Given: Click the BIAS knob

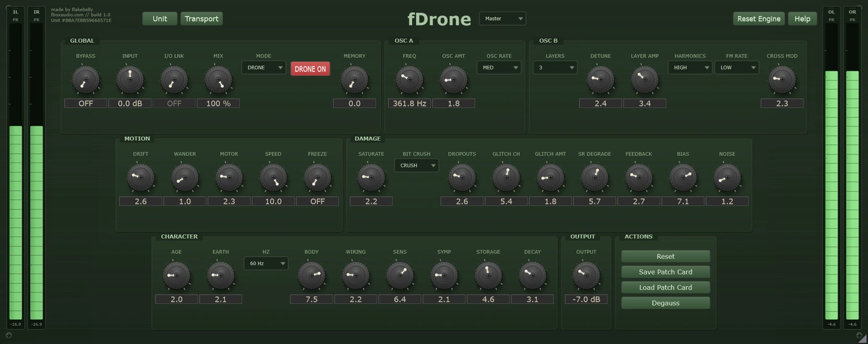Looking at the screenshot, I should (683, 178).
